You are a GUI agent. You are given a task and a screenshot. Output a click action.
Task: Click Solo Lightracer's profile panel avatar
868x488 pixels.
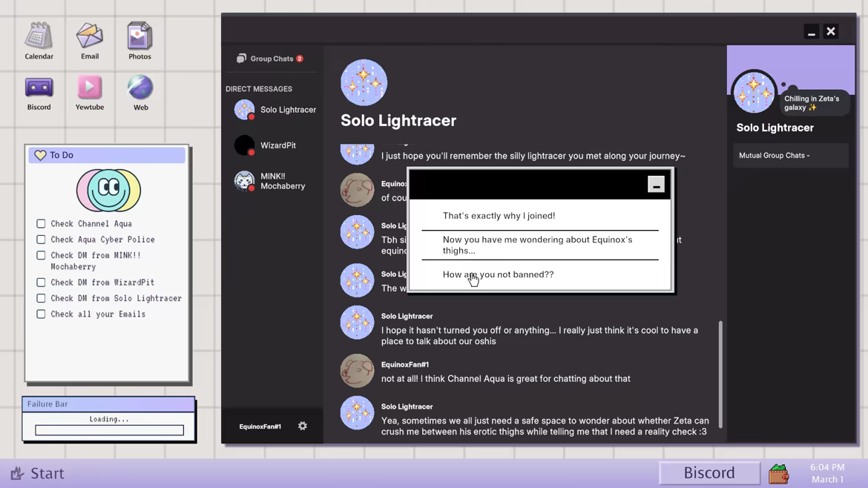[754, 92]
